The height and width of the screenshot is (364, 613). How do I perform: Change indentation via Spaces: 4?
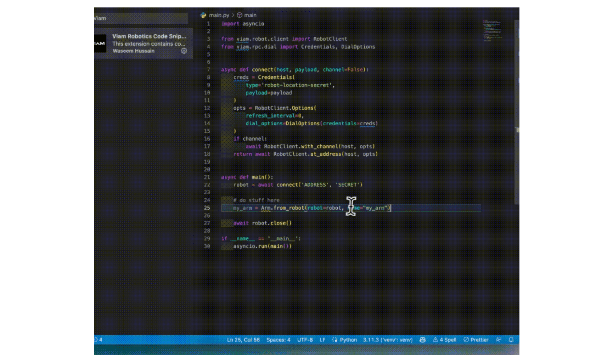279,340
